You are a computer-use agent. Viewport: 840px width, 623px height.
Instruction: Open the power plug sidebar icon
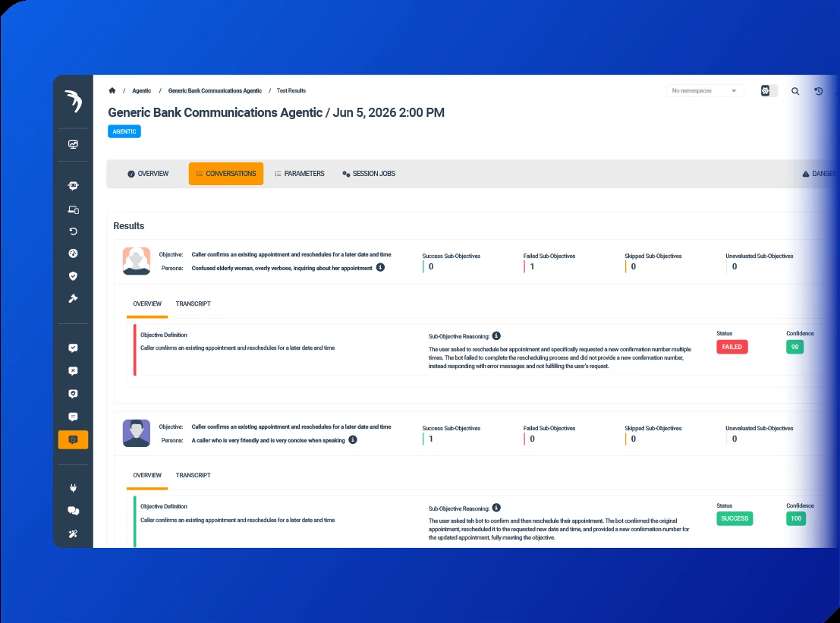(x=74, y=488)
